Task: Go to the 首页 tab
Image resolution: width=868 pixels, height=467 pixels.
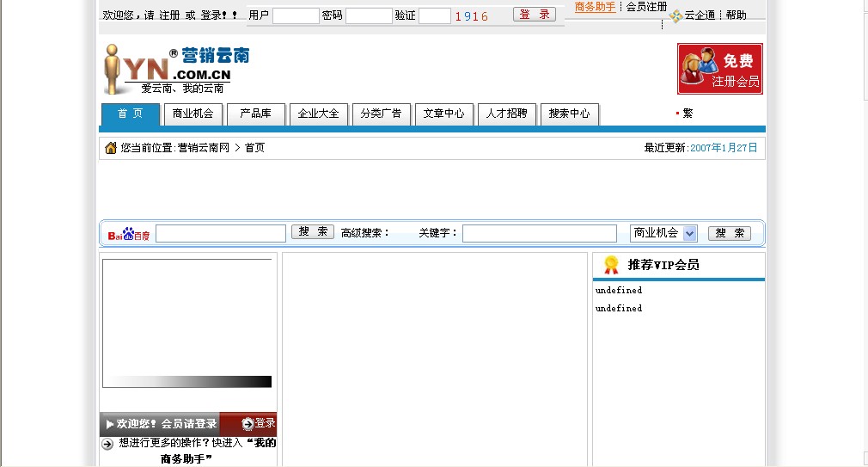Action: [x=130, y=114]
